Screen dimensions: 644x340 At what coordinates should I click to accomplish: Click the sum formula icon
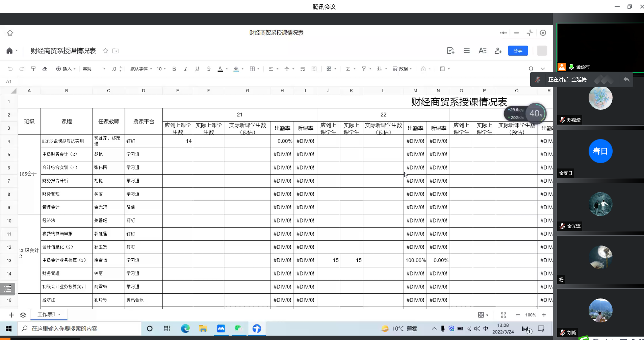[x=348, y=69]
